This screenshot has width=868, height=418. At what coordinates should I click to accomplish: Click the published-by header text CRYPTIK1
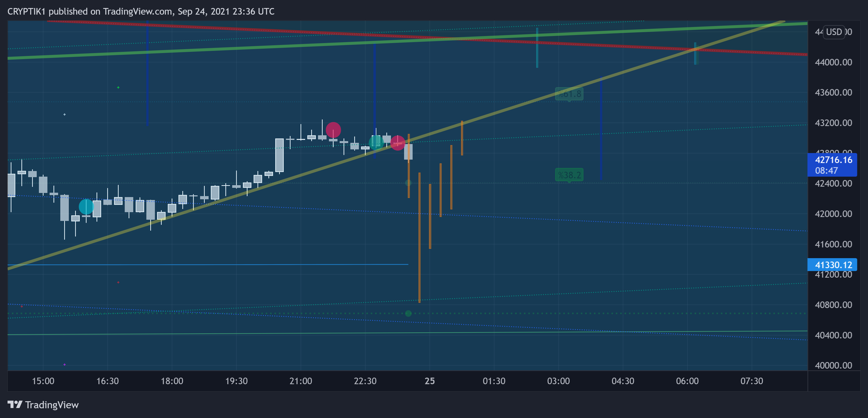(x=26, y=11)
